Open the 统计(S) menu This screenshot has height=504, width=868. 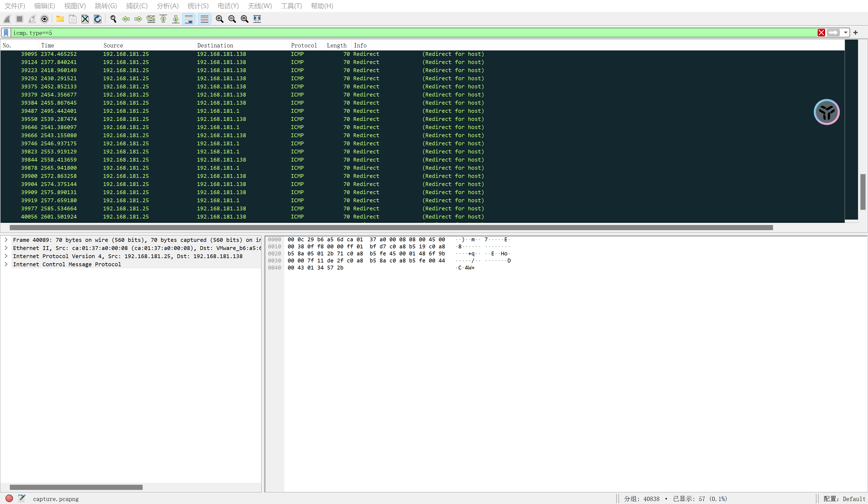coord(197,6)
